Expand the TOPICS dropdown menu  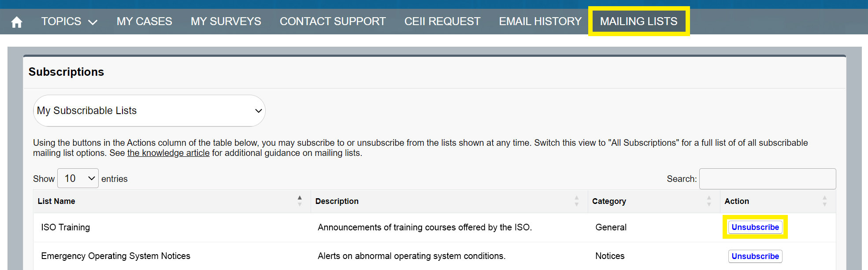(x=69, y=21)
